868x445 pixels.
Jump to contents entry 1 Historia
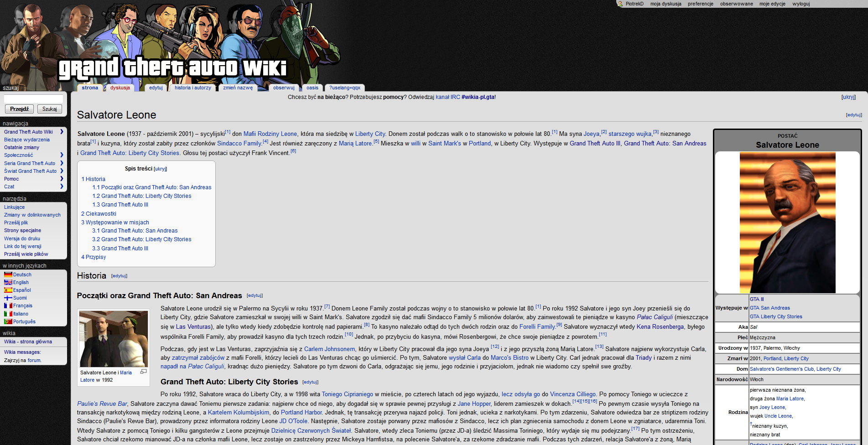[x=93, y=179]
